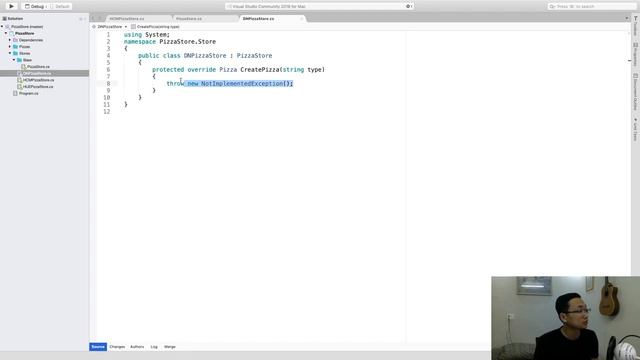Expand the Dependencies node
This screenshot has height=360, width=640.
pyautogui.click(x=10, y=40)
